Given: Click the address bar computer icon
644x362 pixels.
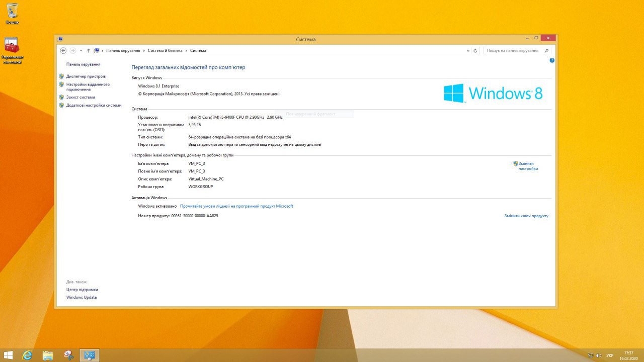Looking at the screenshot, I should [97, 50].
